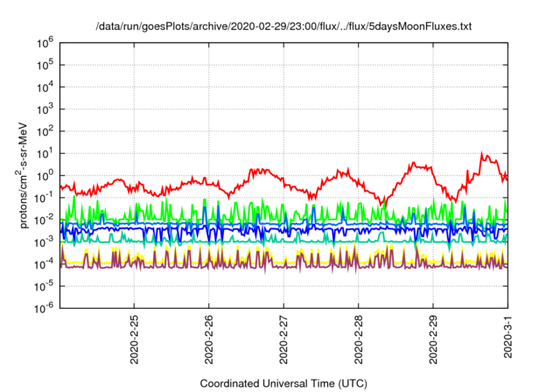This screenshot has height=392, width=560.
Task: Select the 10^0 y-axis label
Action: (45, 176)
